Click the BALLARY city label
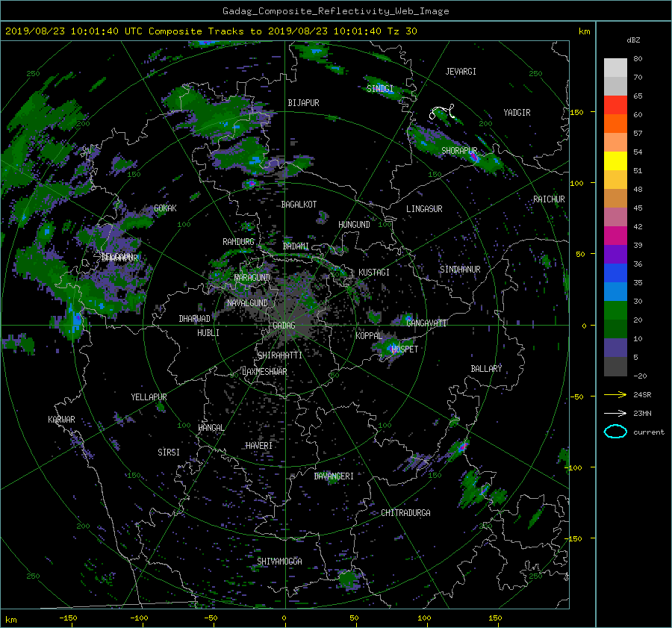Image resolution: width=672 pixels, height=628 pixels. pyautogui.click(x=486, y=369)
